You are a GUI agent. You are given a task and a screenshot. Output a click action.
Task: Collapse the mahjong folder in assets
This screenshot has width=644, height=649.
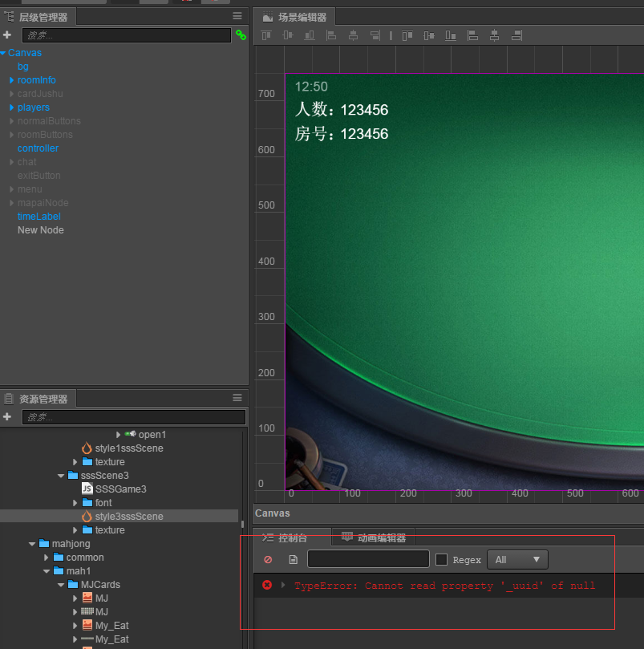coord(31,544)
